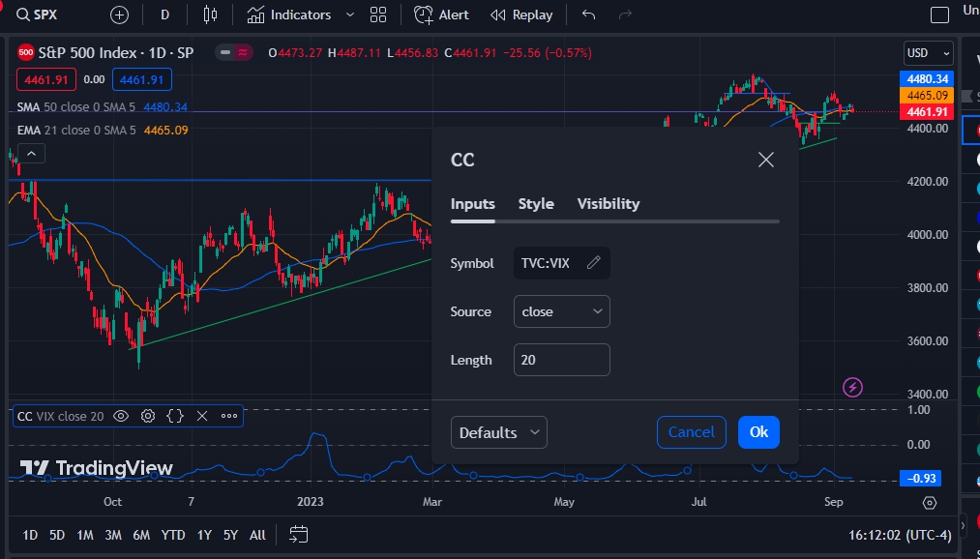This screenshot has height=559, width=980.
Task: Click the pencil edit icon beside TVC:VIX
Action: coord(593,263)
